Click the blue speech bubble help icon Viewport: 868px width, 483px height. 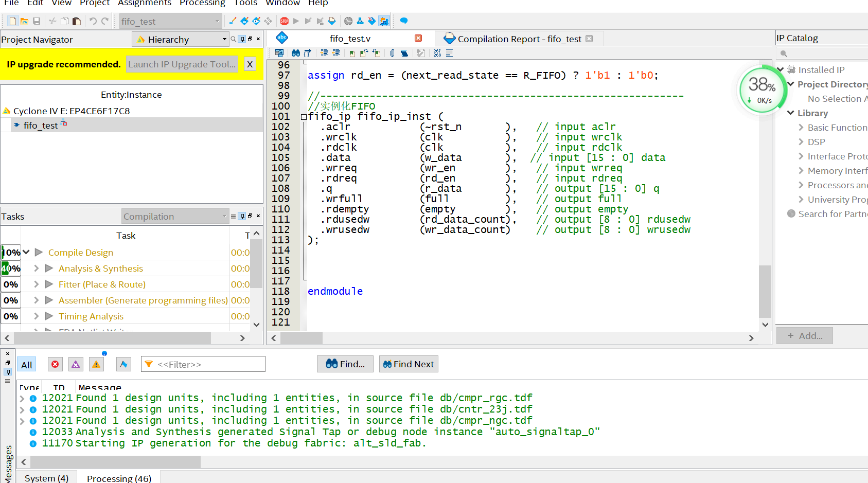[404, 21]
